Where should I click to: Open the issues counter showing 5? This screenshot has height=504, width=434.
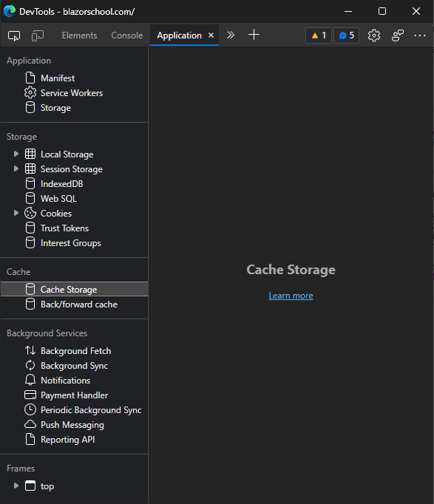click(x=346, y=35)
